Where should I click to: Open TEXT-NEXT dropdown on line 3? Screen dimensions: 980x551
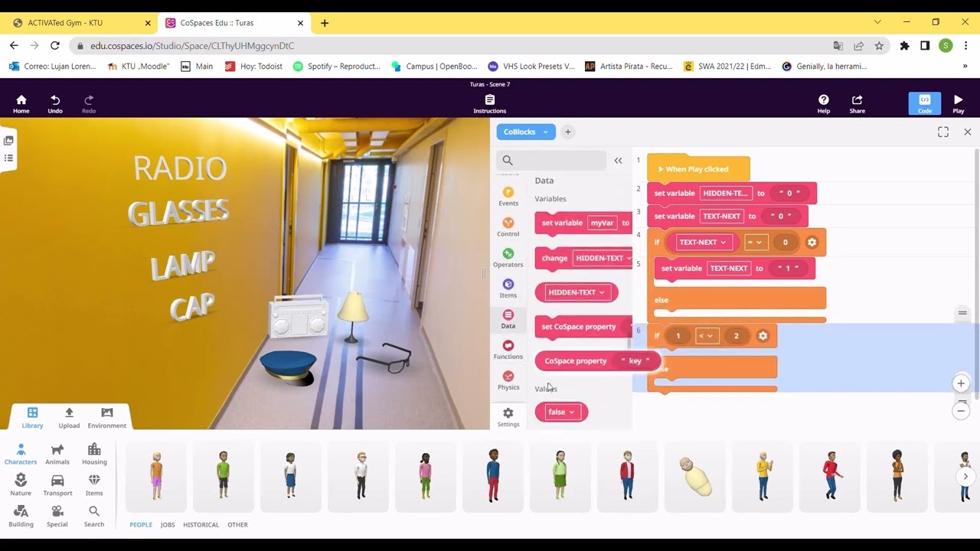point(722,216)
